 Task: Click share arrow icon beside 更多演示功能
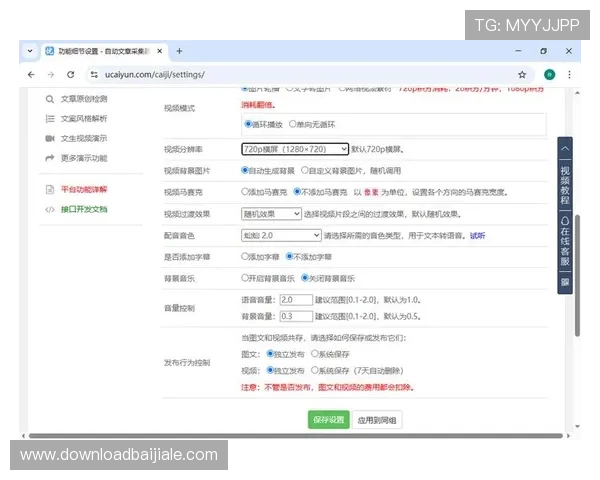[x=50, y=158]
